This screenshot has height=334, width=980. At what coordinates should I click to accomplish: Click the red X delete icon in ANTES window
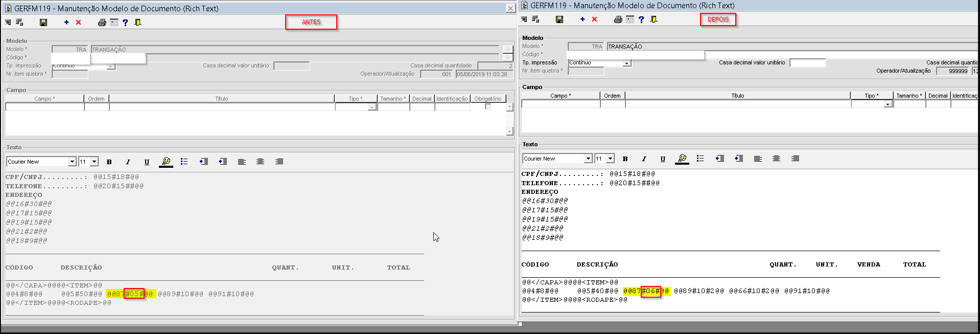click(78, 23)
